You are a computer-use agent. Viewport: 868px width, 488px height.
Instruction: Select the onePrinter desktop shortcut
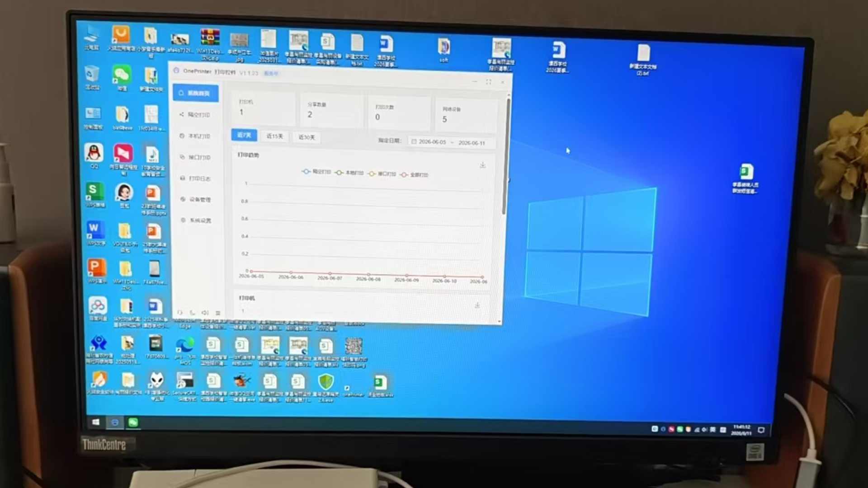[x=353, y=390]
